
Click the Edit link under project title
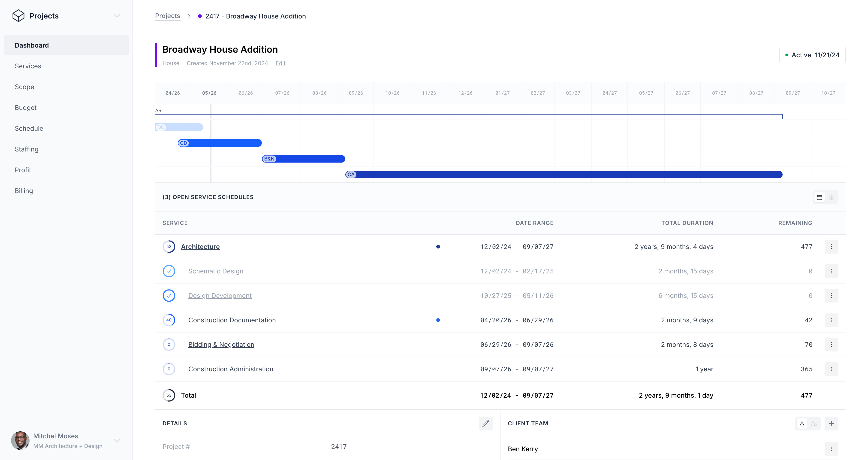pos(280,63)
